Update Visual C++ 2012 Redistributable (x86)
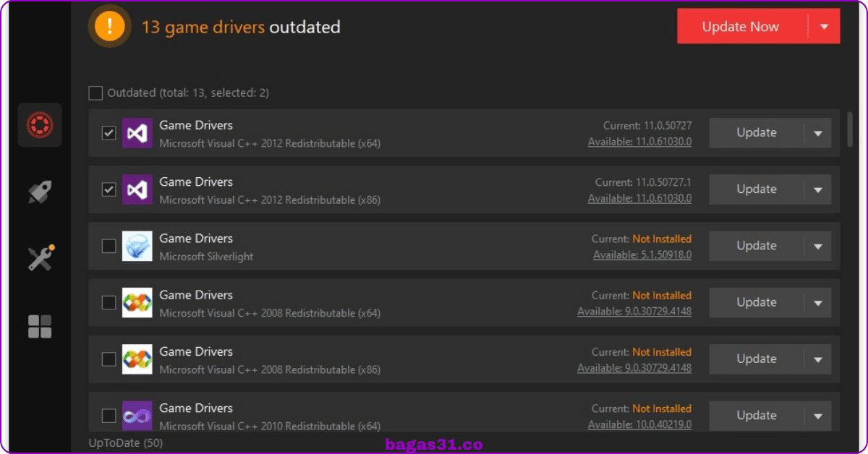 pyautogui.click(x=757, y=189)
